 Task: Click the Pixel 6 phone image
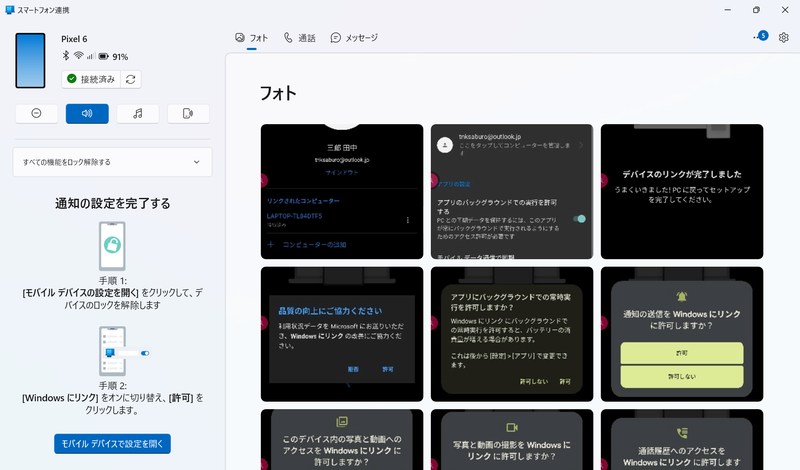pyautogui.click(x=30, y=60)
